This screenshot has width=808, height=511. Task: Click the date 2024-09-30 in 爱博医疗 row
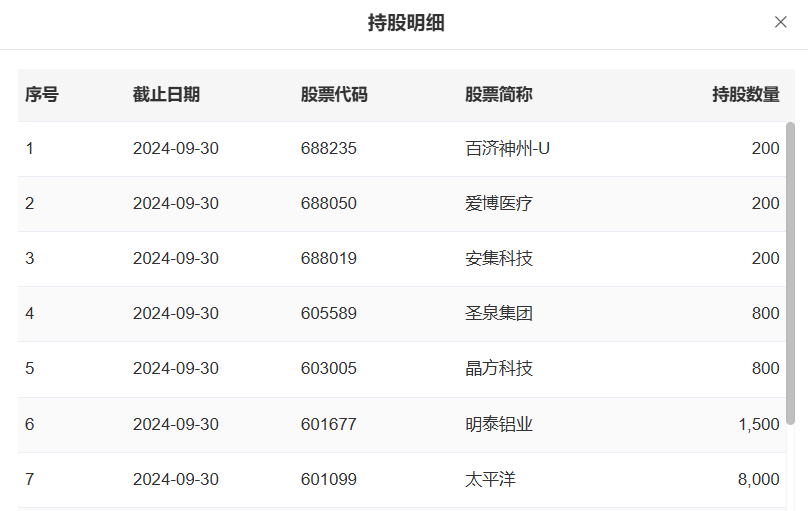pyautogui.click(x=176, y=203)
